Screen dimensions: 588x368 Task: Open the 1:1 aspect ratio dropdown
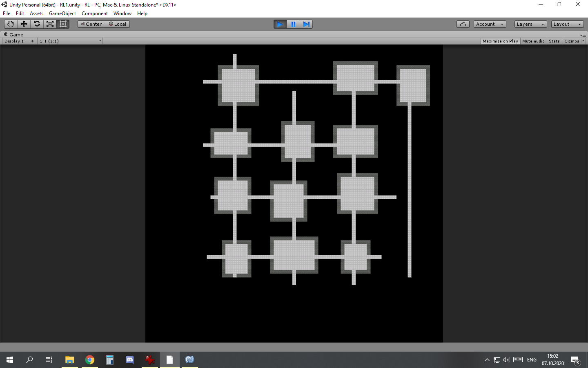click(70, 41)
